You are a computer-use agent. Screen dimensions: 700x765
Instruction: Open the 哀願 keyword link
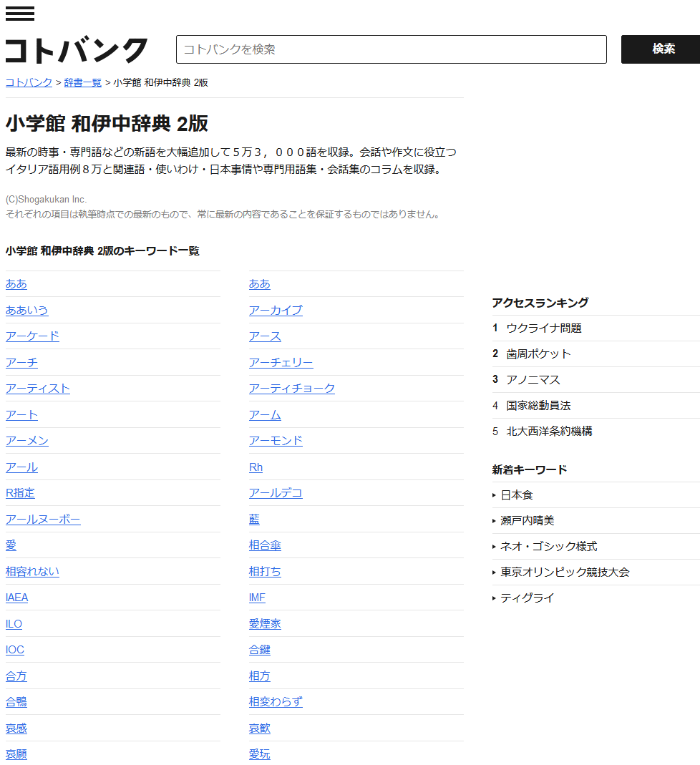16,754
